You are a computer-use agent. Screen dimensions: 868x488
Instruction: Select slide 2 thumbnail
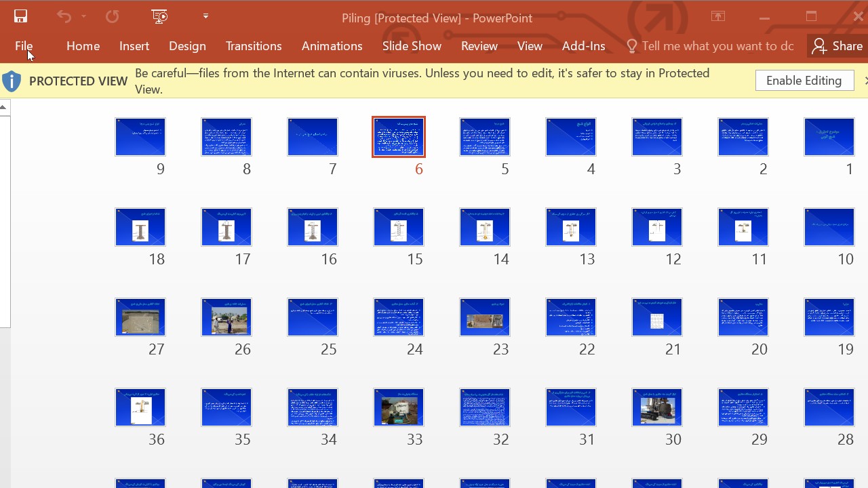tap(743, 137)
